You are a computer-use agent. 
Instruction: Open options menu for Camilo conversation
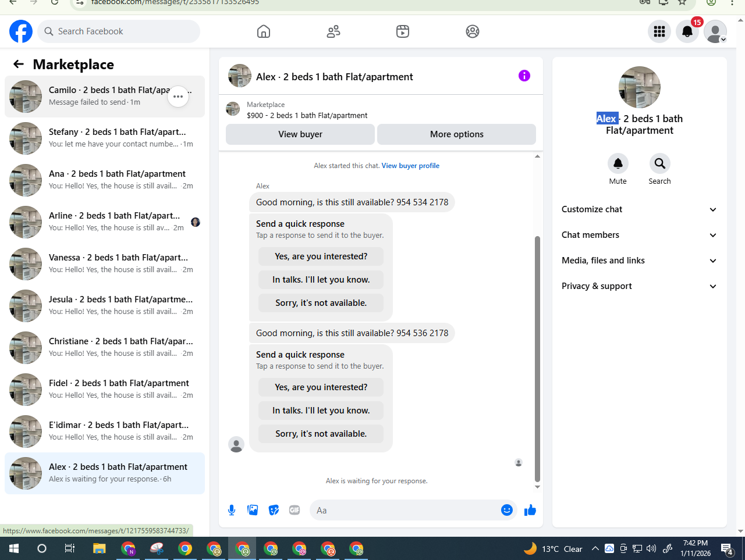(178, 97)
